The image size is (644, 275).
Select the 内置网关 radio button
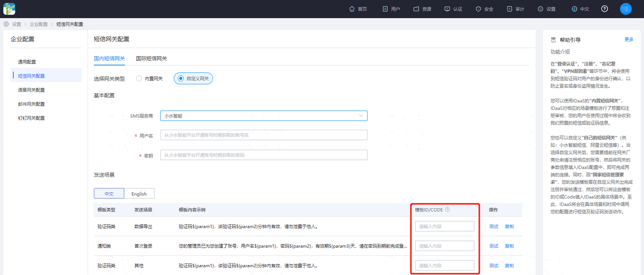[x=139, y=79]
